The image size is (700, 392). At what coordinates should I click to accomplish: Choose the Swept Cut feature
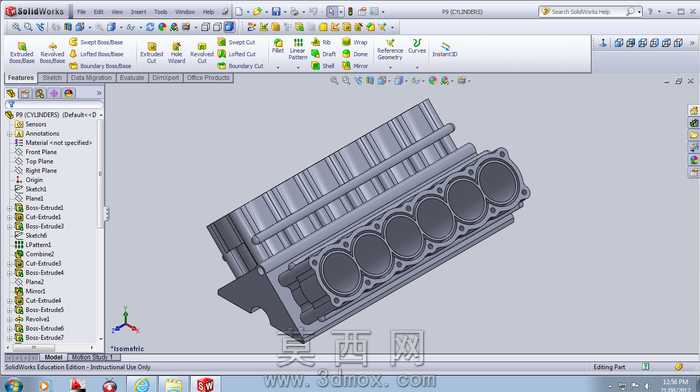click(x=236, y=42)
